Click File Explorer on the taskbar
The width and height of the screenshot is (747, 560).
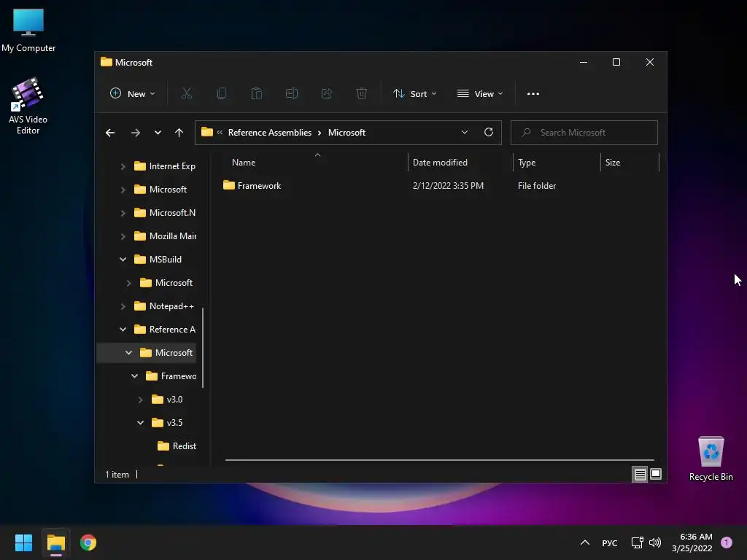56,542
